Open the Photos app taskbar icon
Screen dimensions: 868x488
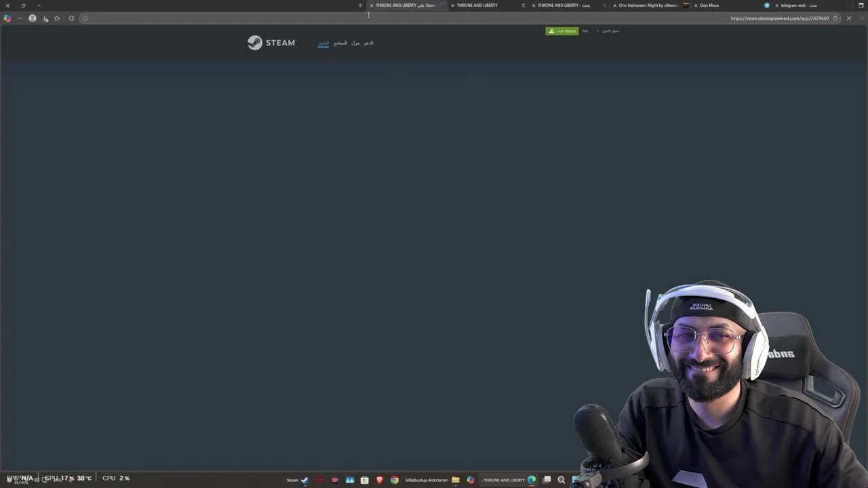point(350,480)
